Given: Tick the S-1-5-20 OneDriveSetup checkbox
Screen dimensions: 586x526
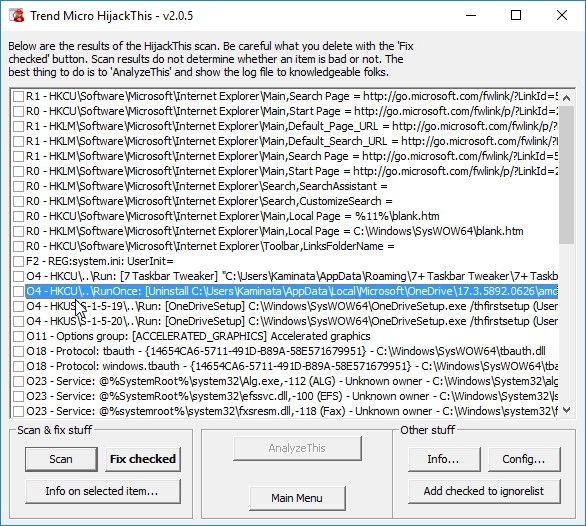Looking at the screenshot, I should click(18, 321).
